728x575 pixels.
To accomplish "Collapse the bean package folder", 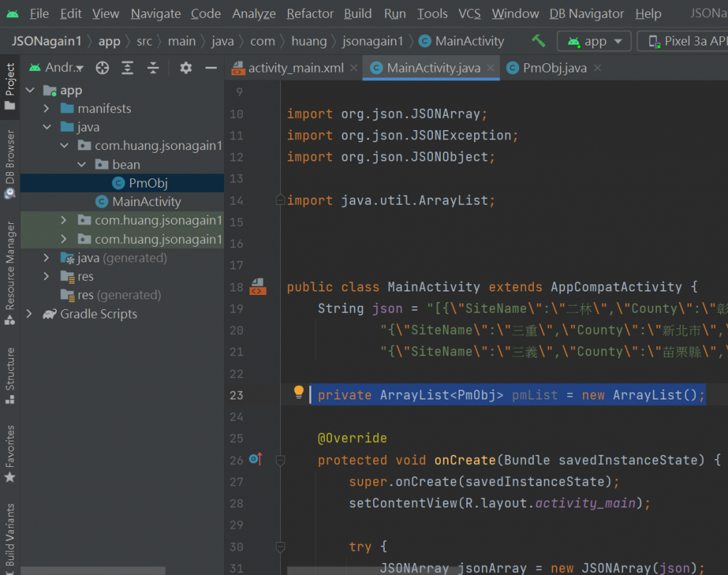I will point(80,164).
